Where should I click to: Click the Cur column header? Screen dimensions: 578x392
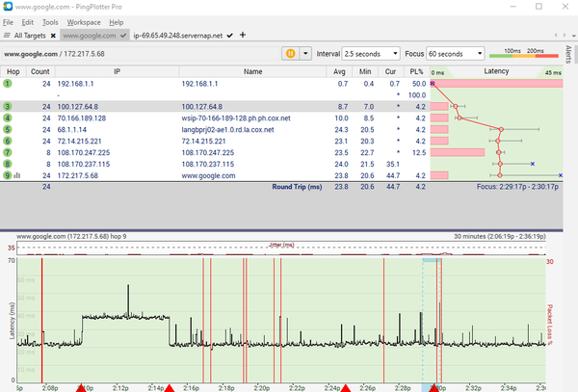391,71
